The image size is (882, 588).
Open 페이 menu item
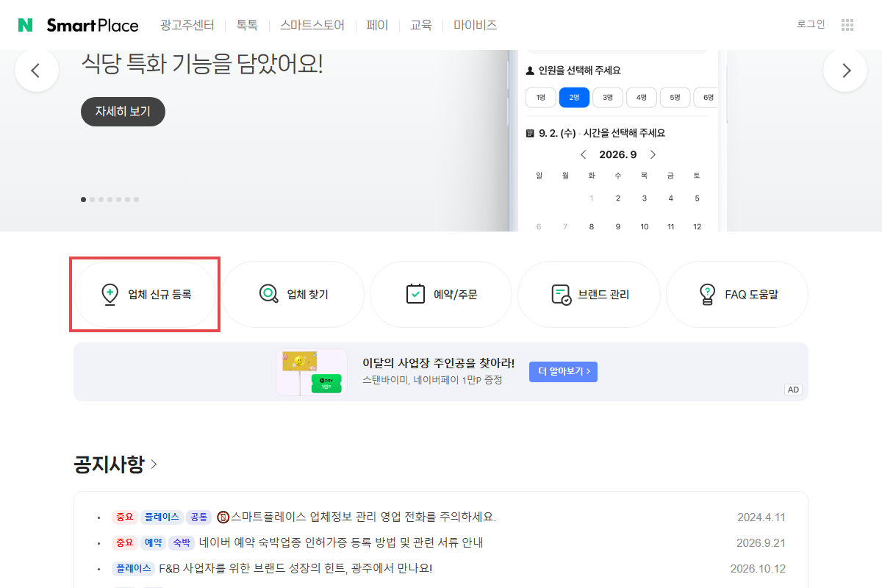[377, 25]
